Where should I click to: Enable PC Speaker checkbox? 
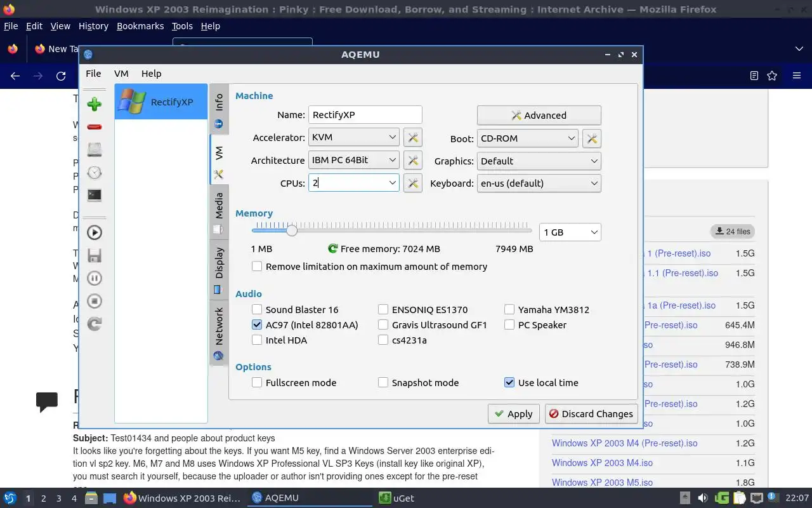509,325
